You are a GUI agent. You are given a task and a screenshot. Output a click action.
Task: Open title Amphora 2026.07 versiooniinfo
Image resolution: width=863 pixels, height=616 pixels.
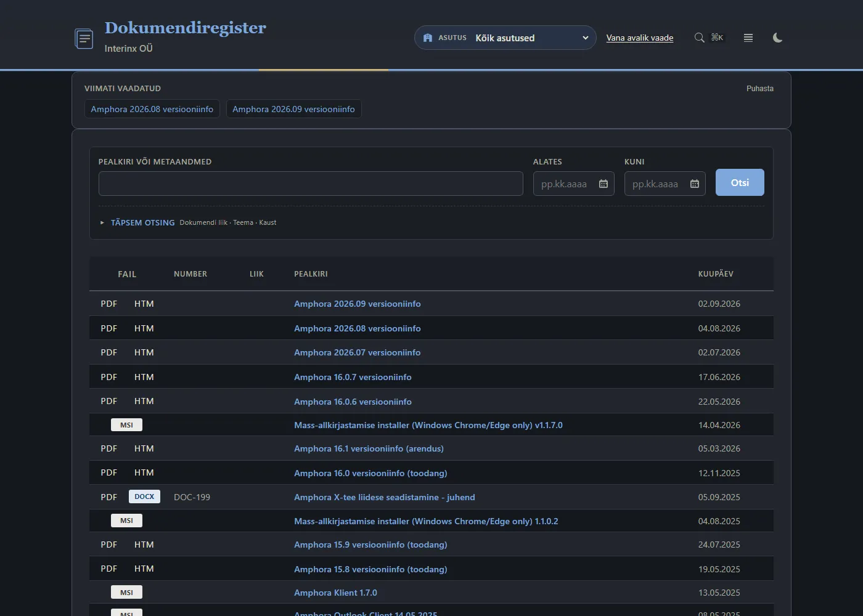click(358, 352)
